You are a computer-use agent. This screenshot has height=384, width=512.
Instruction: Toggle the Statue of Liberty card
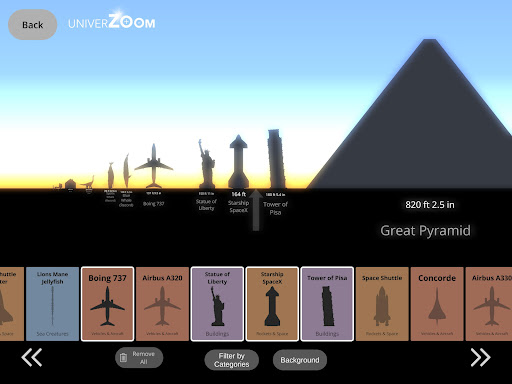tap(217, 304)
